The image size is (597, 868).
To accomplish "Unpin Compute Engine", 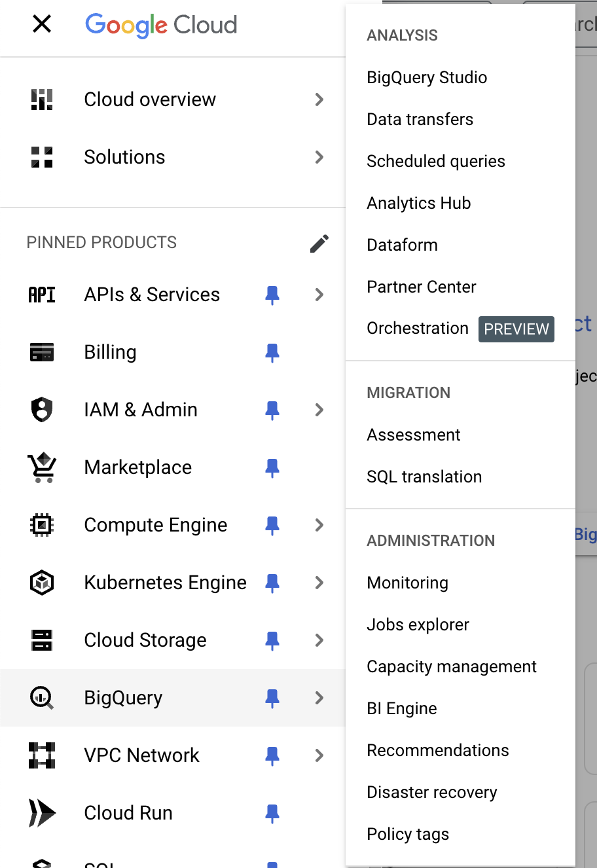I will 272,526.
